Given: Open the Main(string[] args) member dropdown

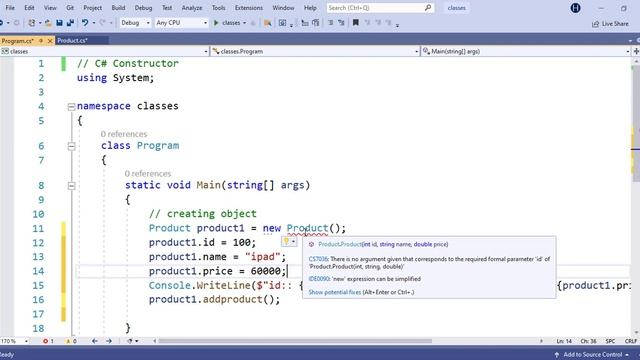Looking at the screenshot, I should coord(526,51).
